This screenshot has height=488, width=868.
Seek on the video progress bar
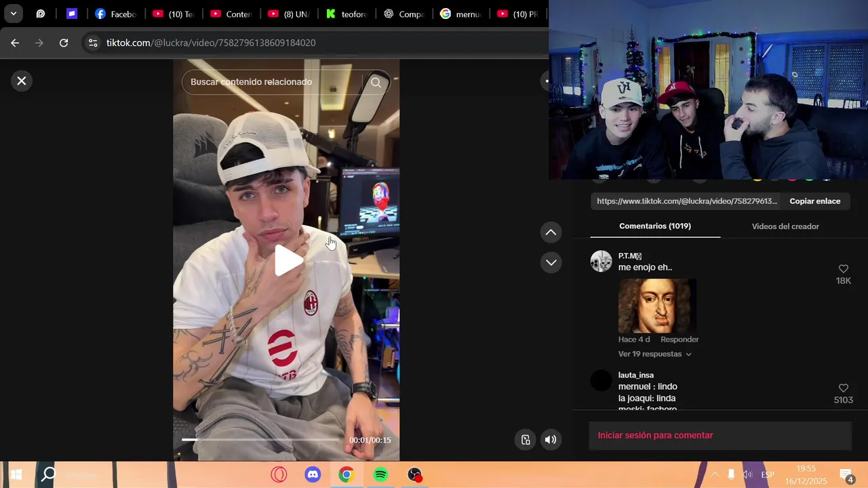[261, 440]
